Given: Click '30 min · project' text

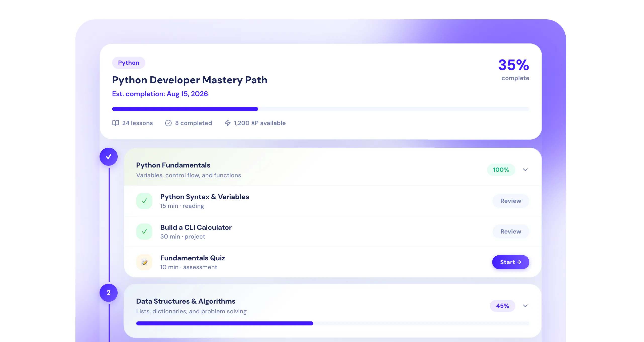Looking at the screenshot, I should pos(183,237).
